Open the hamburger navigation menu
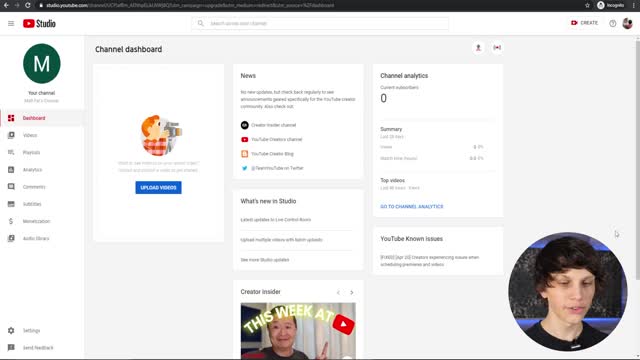This screenshot has width=640, height=360. [11, 24]
